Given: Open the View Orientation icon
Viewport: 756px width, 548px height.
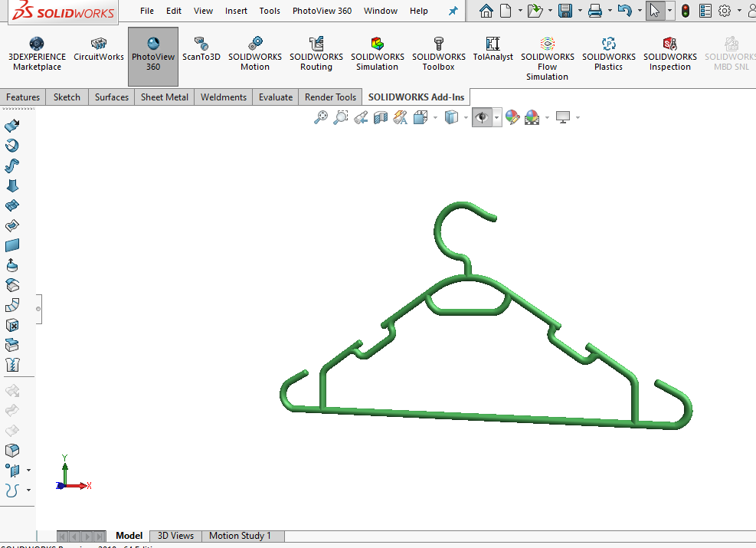Looking at the screenshot, I should click(421, 117).
